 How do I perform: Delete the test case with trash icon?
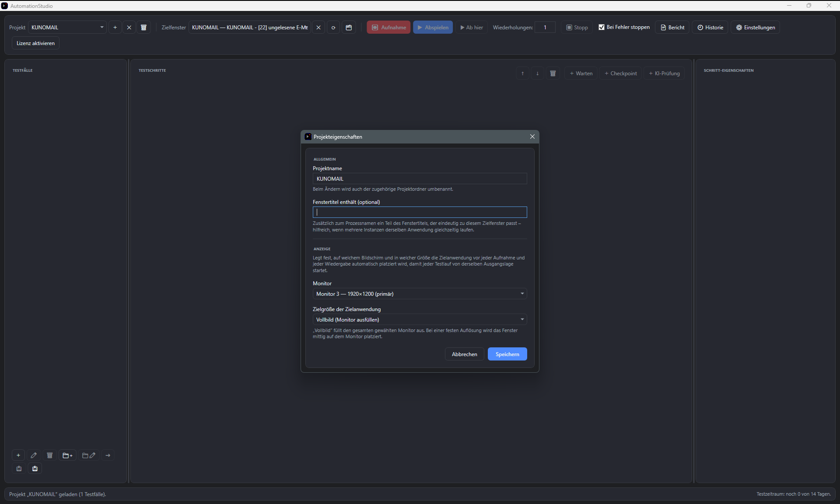[50, 455]
